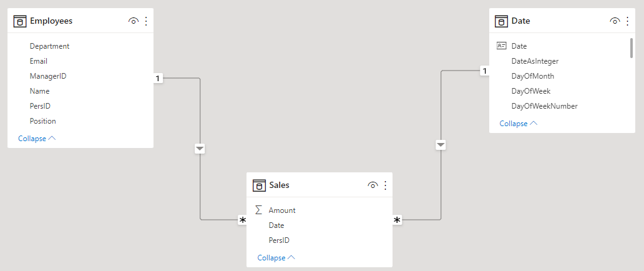Collapse the Employees table fields
Image resolution: width=644 pixels, height=271 pixels.
pyautogui.click(x=37, y=139)
